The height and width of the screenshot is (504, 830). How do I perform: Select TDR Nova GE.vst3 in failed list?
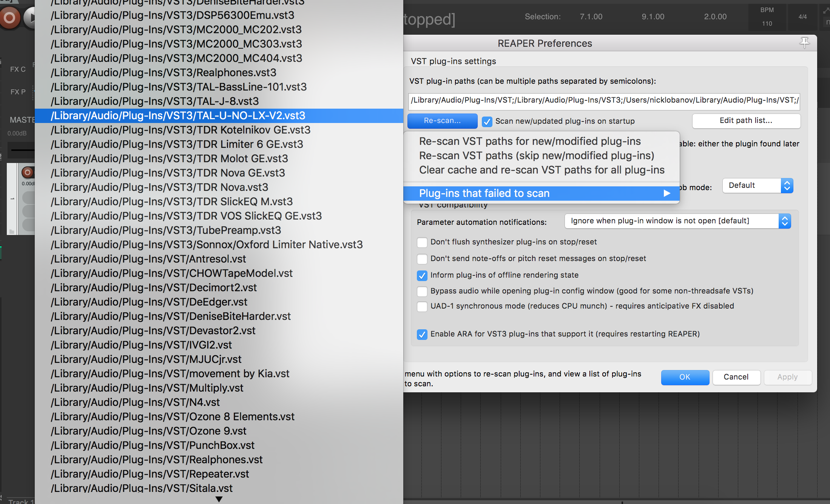(168, 173)
